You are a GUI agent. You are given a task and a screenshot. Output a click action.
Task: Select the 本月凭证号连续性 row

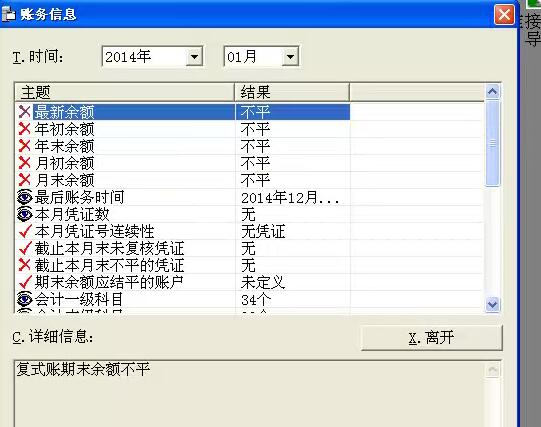click(x=249, y=231)
